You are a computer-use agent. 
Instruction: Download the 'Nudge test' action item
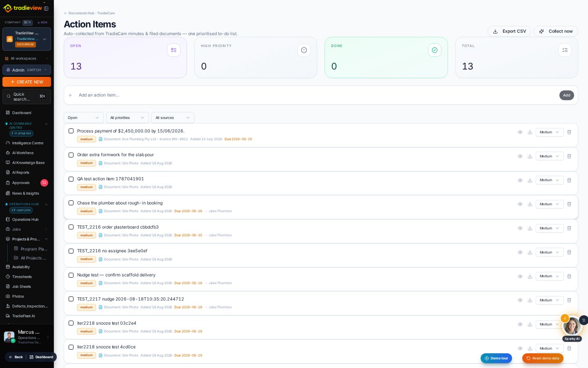pos(530,276)
